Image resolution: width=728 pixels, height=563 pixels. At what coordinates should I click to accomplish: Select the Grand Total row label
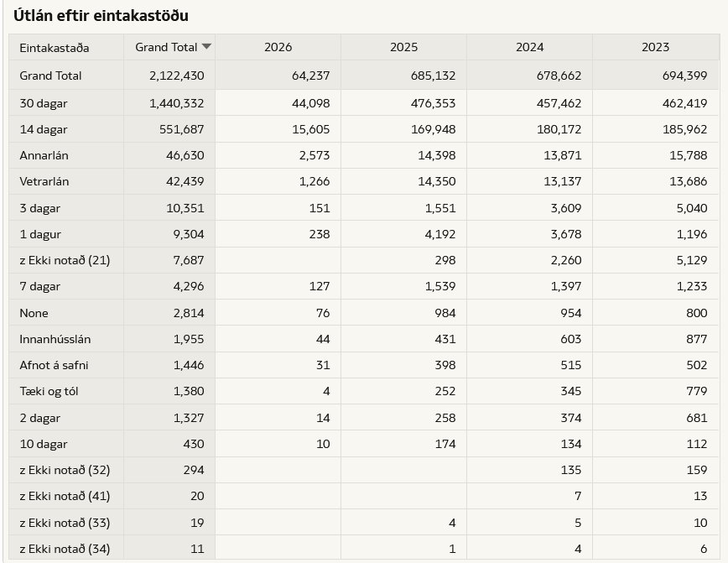coord(50,76)
